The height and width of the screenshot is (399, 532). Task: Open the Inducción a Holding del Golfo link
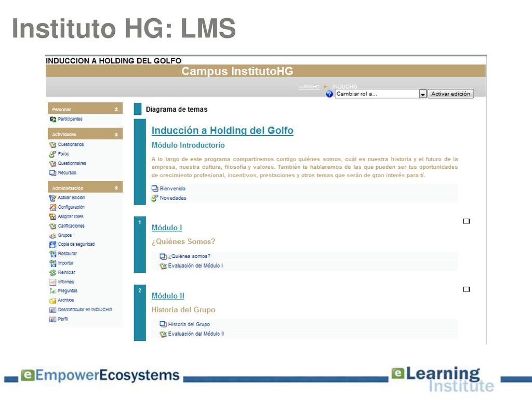coord(222,130)
